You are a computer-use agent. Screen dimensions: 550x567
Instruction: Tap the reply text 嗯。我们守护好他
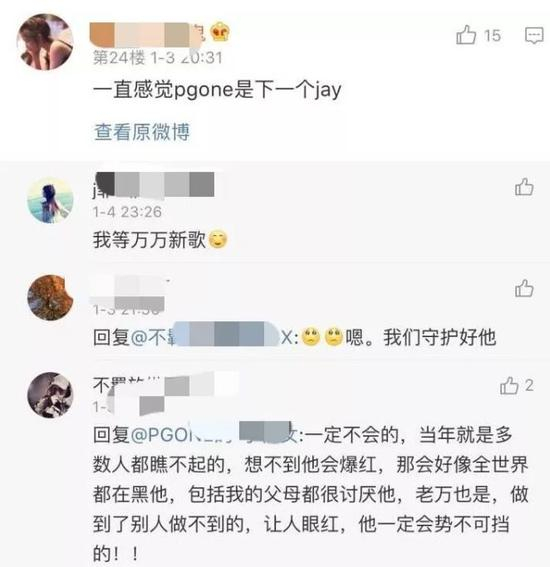[x=420, y=337]
